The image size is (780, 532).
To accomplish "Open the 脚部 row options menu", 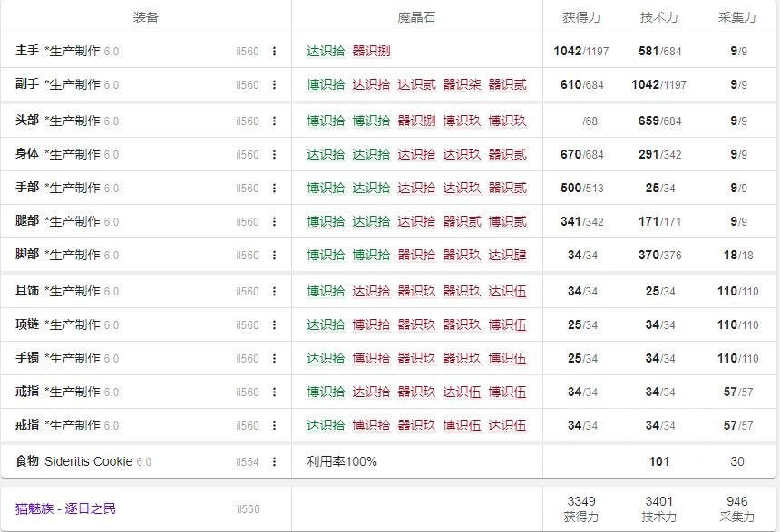I will coord(275,255).
